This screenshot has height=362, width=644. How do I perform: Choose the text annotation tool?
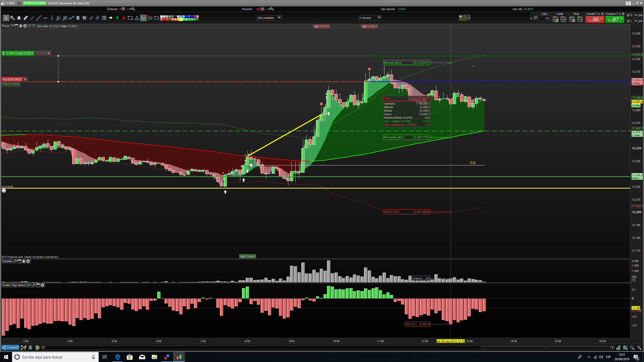click(104, 18)
